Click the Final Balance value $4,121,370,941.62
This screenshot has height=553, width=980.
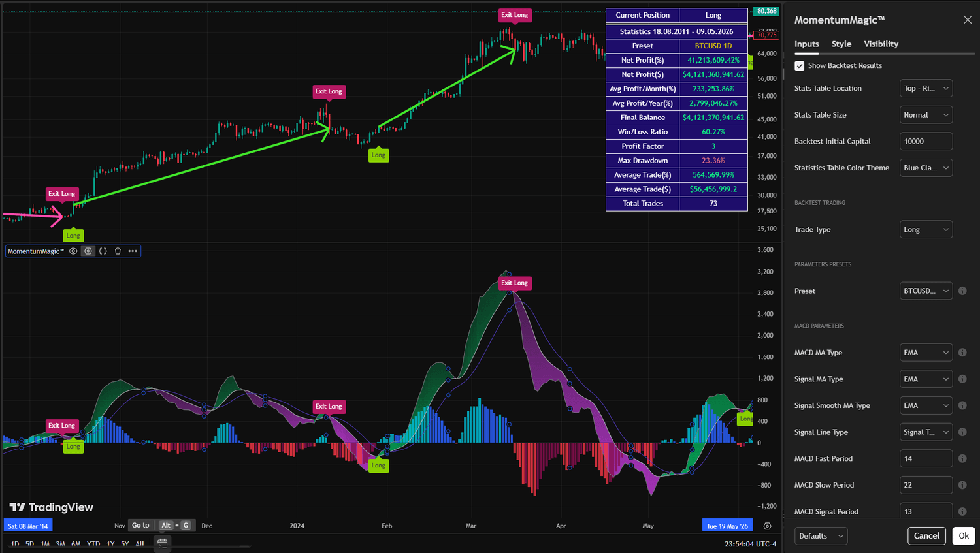[713, 118]
